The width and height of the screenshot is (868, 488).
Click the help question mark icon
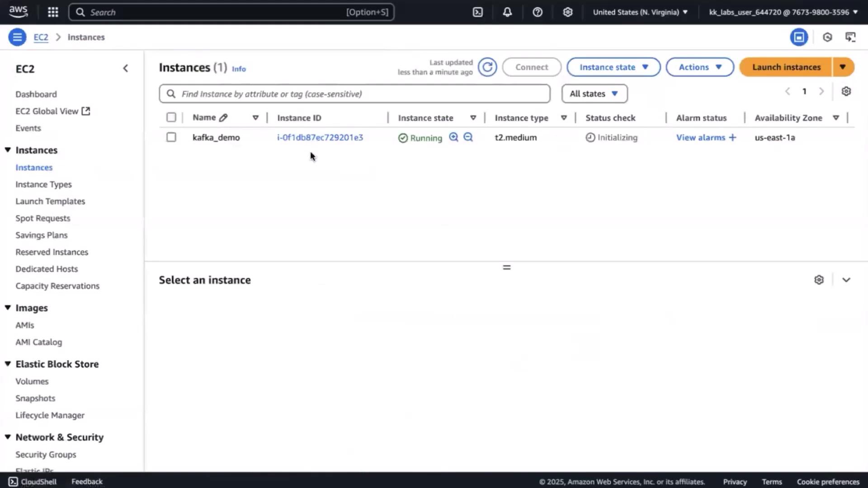coord(537,12)
